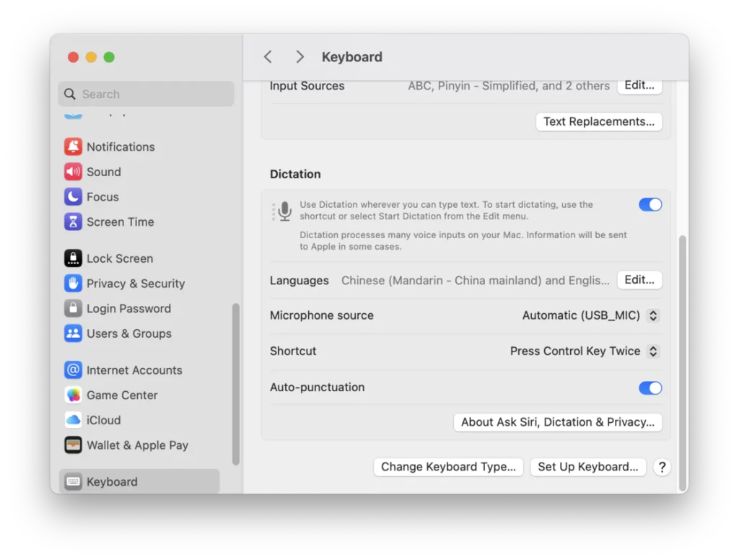Expand the dictation Shortcut dropdown
The width and height of the screenshot is (739, 560).
[x=584, y=351]
